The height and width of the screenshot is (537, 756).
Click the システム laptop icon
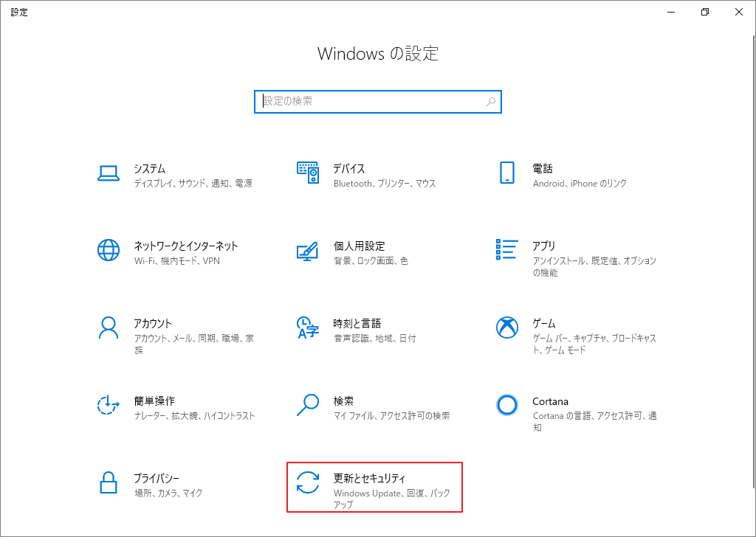pyautogui.click(x=109, y=173)
